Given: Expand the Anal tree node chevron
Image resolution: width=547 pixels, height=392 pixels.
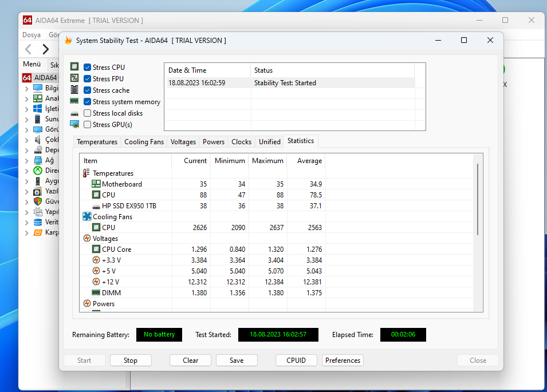Looking at the screenshot, I should 26,99.
